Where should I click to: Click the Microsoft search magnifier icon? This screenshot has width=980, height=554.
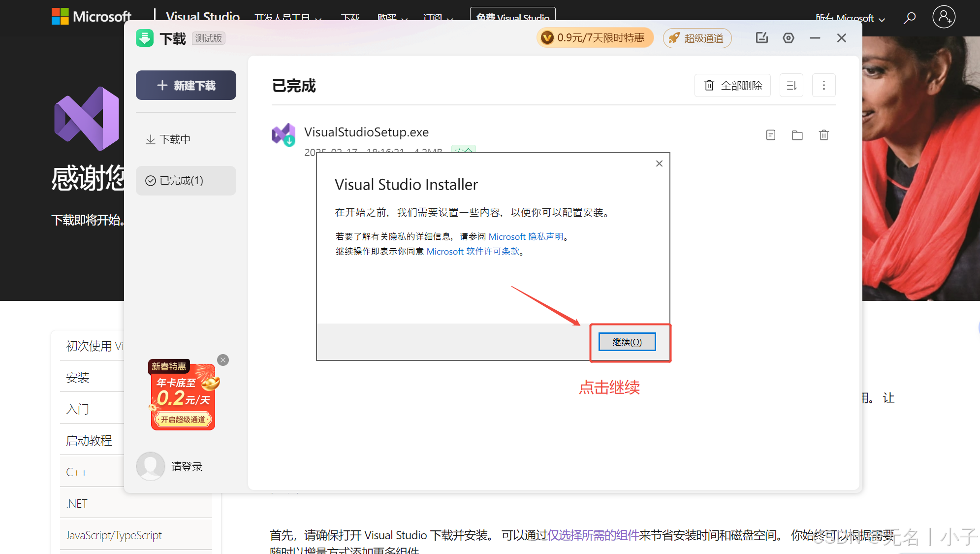pyautogui.click(x=910, y=18)
